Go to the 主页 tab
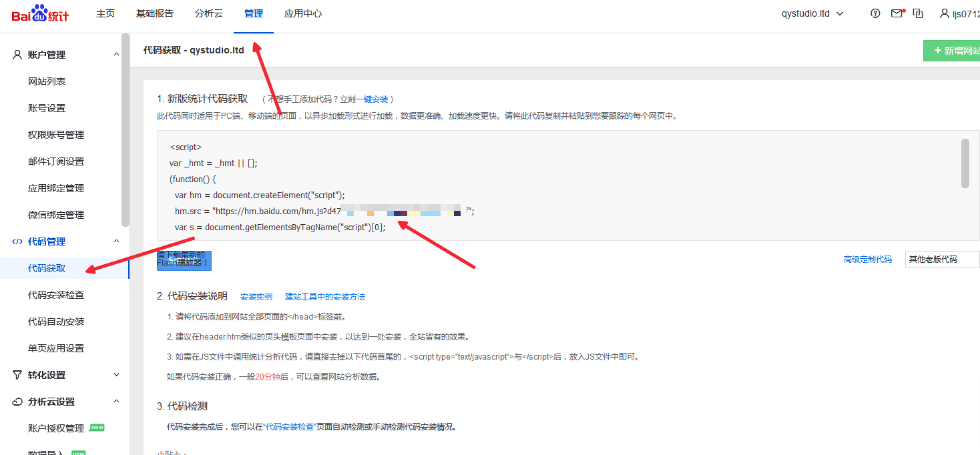The width and height of the screenshot is (980, 455). coord(105,13)
